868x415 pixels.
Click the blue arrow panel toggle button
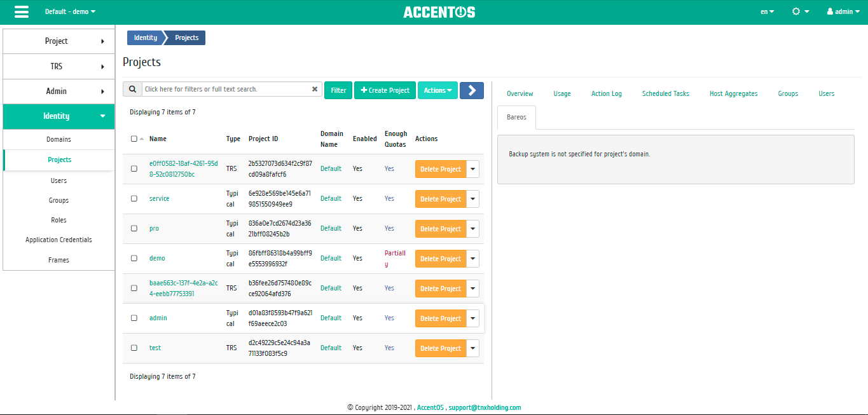click(472, 90)
